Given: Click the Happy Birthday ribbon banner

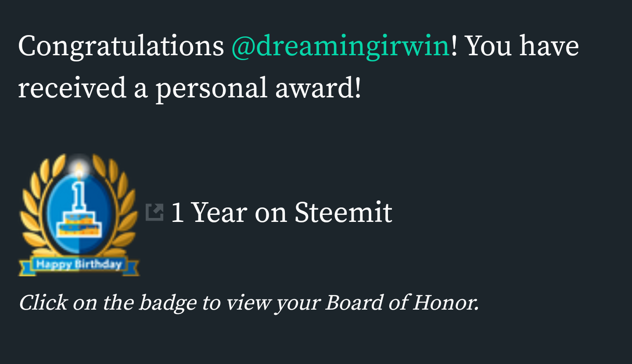Looking at the screenshot, I should [79, 264].
